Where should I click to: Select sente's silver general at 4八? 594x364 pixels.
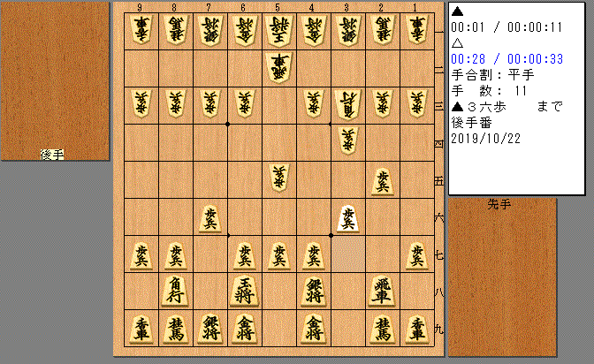point(314,292)
